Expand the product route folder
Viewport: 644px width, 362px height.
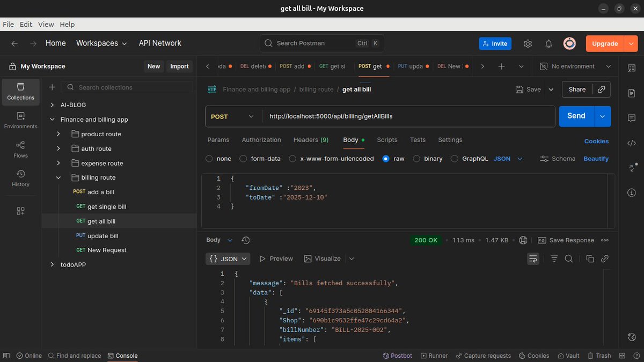tap(59, 134)
